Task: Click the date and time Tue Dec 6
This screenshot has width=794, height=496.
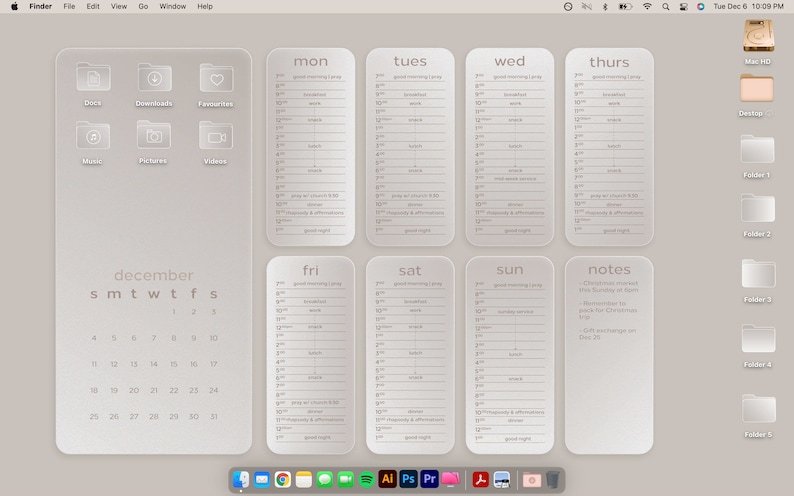Action: pyautogui.click(x=748, y=7)
